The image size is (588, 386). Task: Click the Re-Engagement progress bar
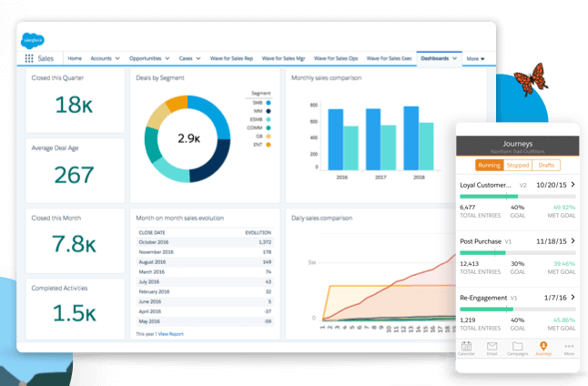coord(518,310)
